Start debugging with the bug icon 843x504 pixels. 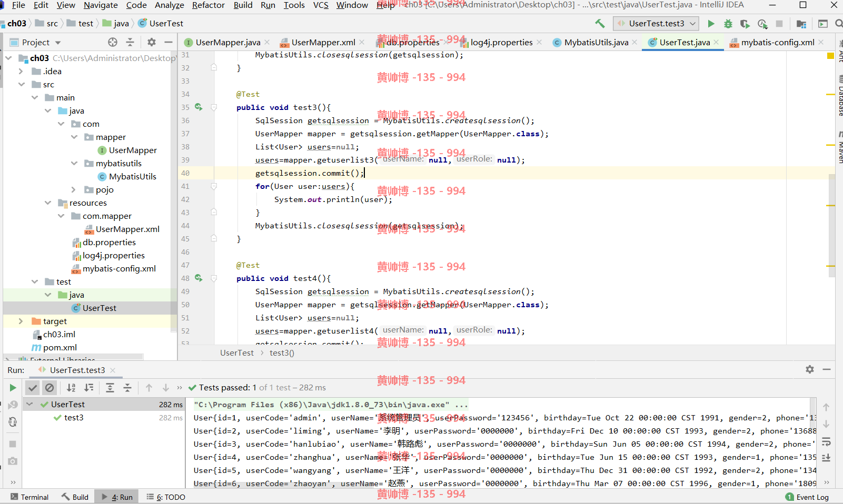pyautogui.click(x=728, y=24)
